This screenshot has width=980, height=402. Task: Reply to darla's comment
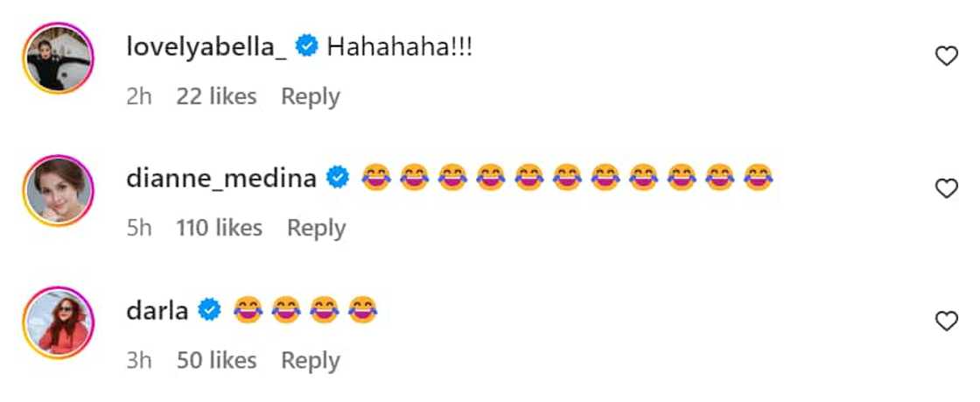310,360
